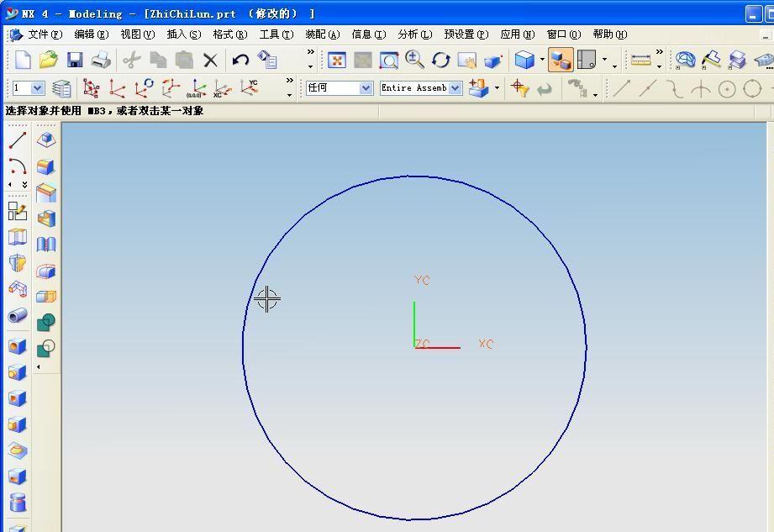This screenshot has height=532, width=774.
Task: Select the basic line tool in sidebar
Action: pyautogui.click(x=17, y=140)
